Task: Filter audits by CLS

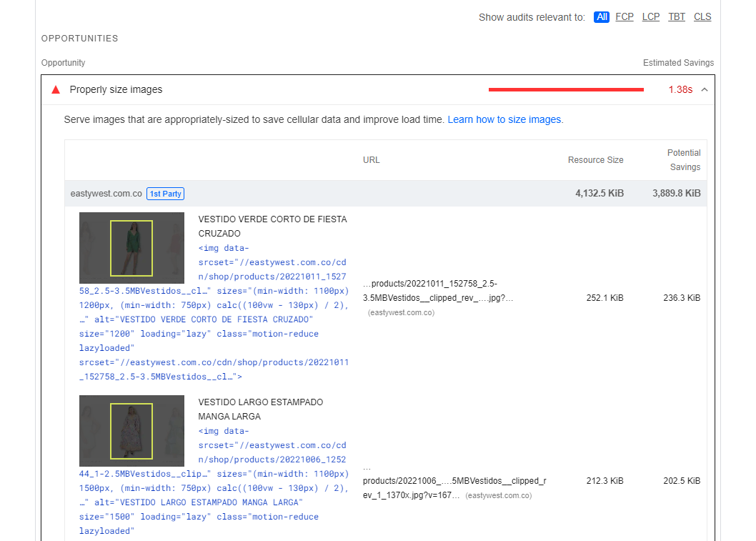Action: tap(702, 17)
